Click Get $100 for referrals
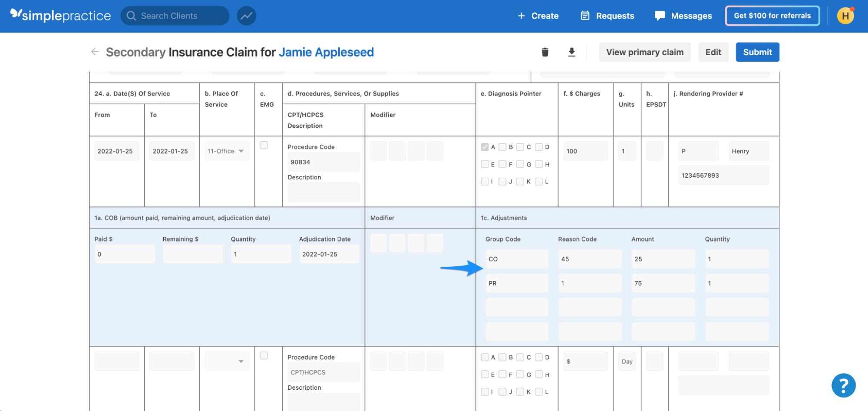 (772, 15)
